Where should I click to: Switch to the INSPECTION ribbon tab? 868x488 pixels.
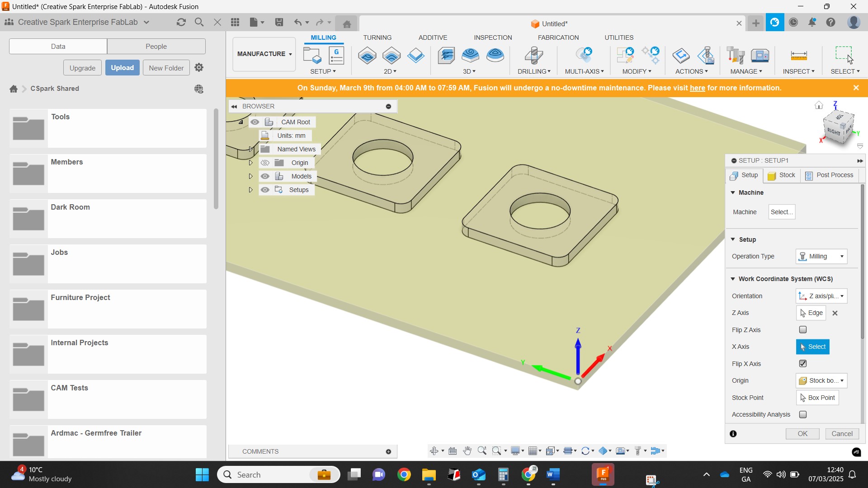point(493,38)
